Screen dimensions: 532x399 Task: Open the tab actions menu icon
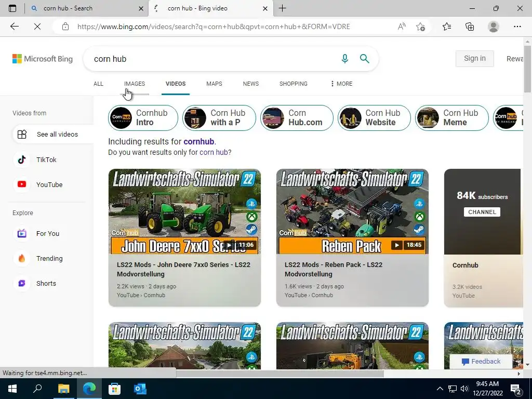tap(12, 8)
